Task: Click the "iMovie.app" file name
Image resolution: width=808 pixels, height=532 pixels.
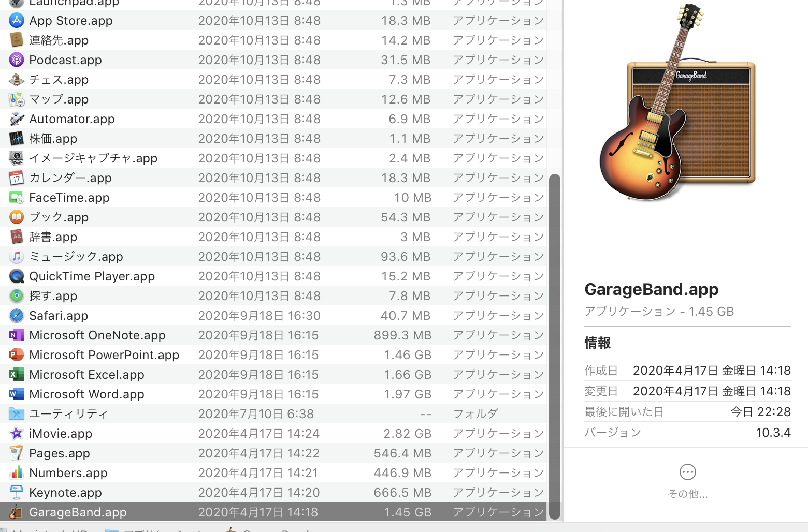Action: pyautogui.click(x=61, y=434)
